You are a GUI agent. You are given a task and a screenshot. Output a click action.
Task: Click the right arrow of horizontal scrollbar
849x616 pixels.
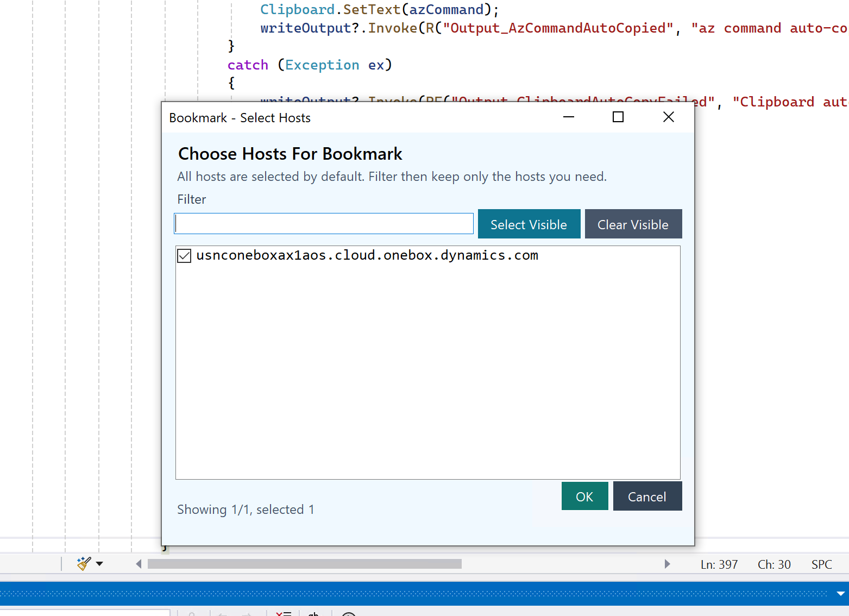pos(667,564)
